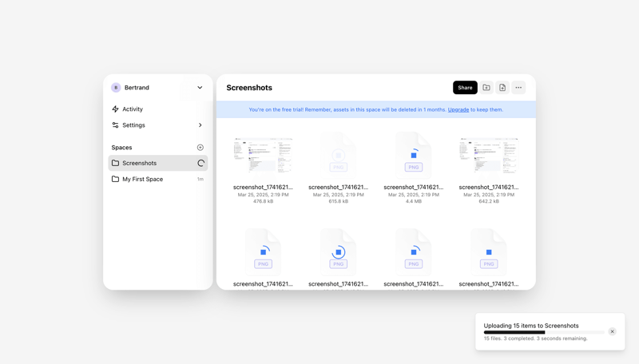Click the upload file icon in header
The image size is (639, 364).
pos(502,88)
